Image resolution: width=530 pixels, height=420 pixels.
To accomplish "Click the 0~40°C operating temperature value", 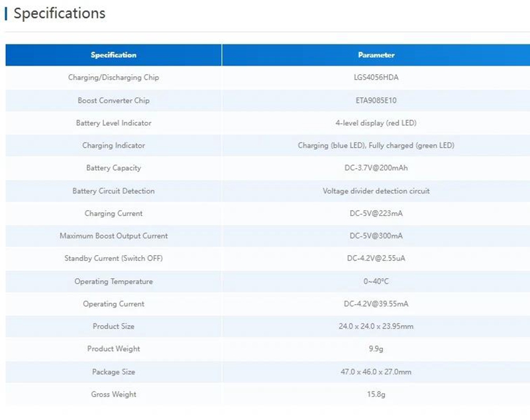I will (376, 282).
